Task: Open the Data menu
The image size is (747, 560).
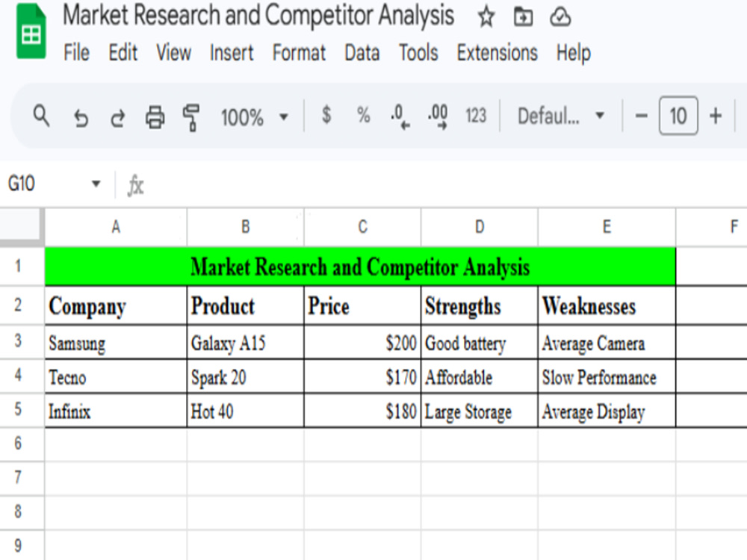Action: click(x=362, y=52)
